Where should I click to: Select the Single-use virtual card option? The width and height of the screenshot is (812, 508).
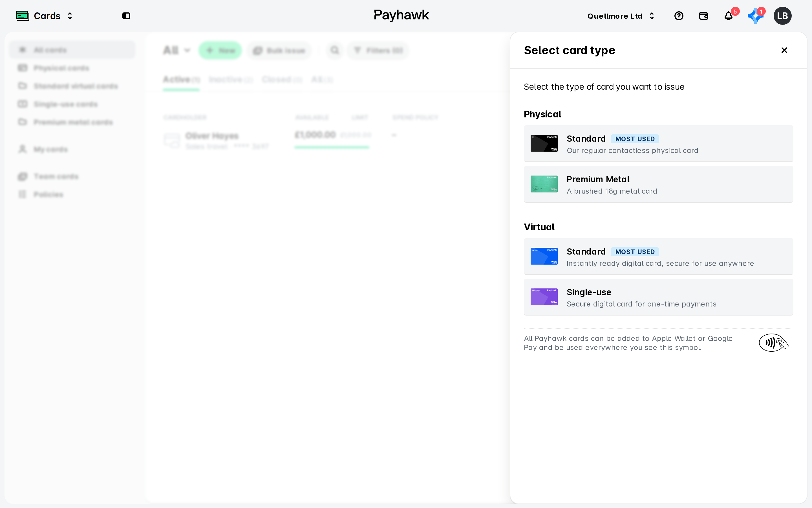[658, 297]
